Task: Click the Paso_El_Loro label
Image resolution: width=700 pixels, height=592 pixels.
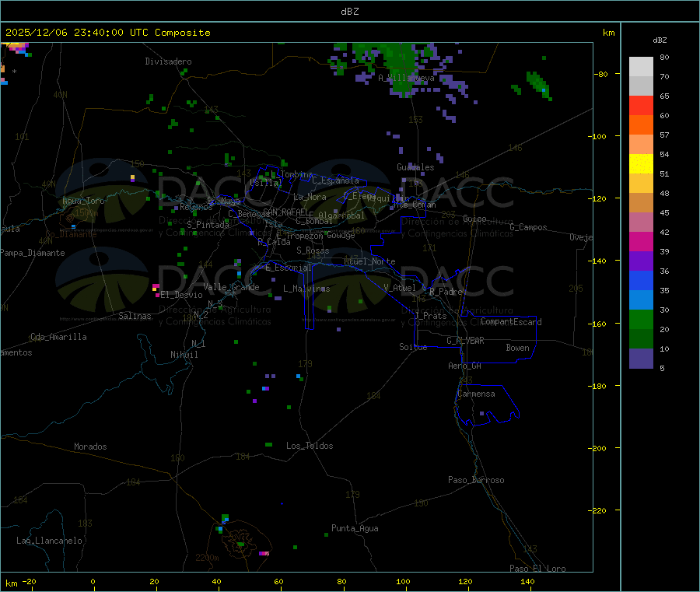Action: (537, 569)
